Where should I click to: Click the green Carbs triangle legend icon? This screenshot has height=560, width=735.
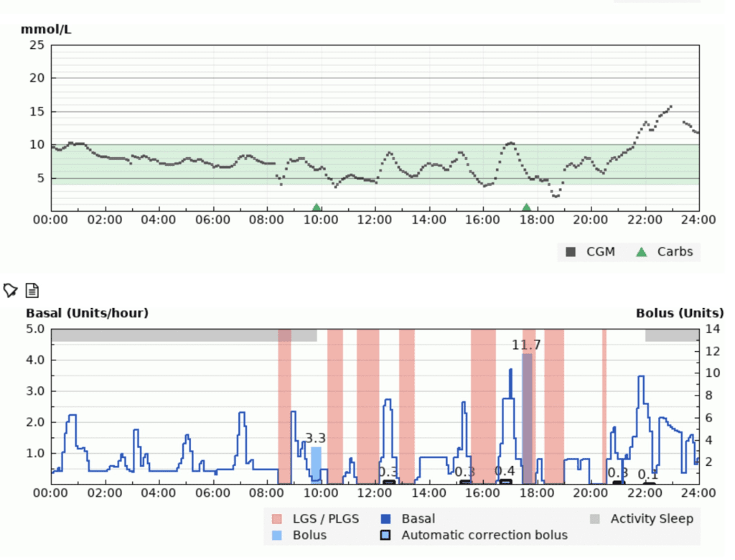point(642,252)
